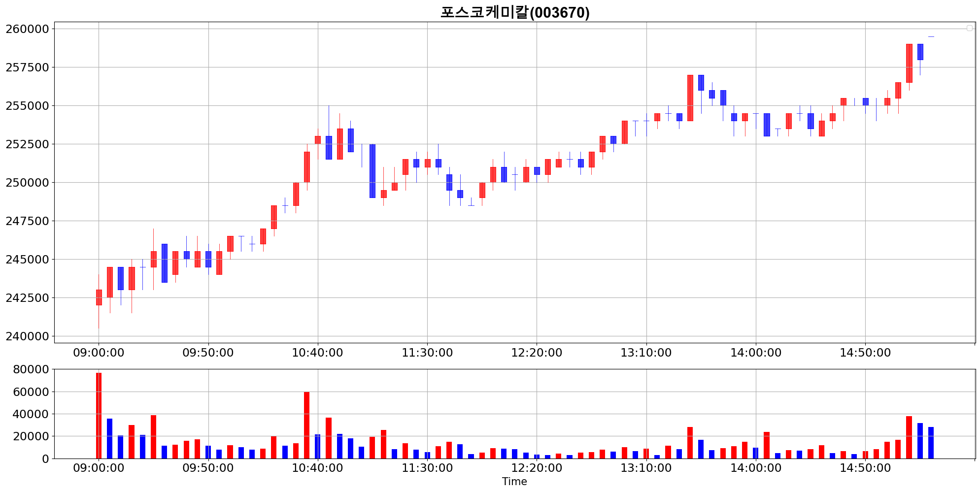This screenshot has width=980, height=492.
Task: Click the 260000 price axis label
Action: pyautogui.click(x=27, y=29)
